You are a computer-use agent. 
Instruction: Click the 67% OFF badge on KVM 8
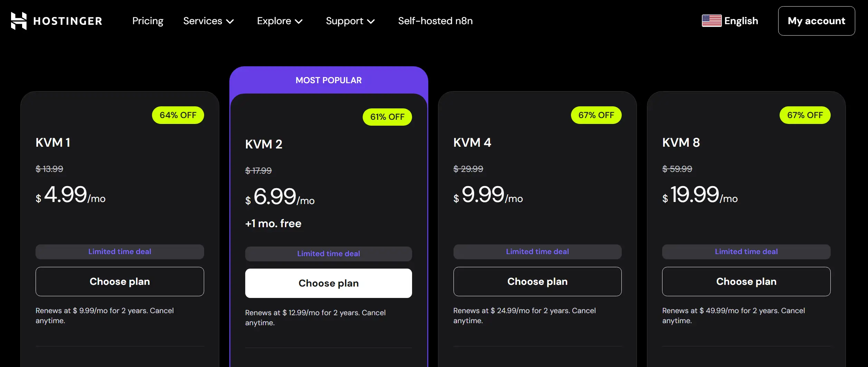(805, 115)
